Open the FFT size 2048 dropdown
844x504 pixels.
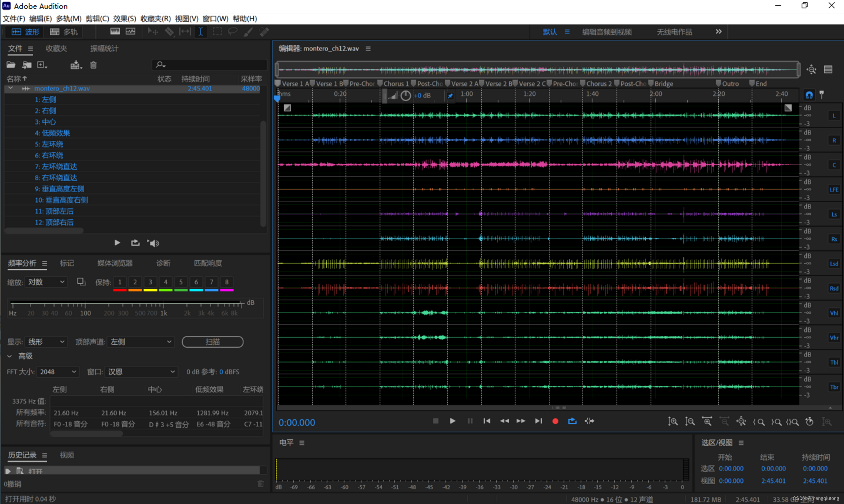click(58, 372)
